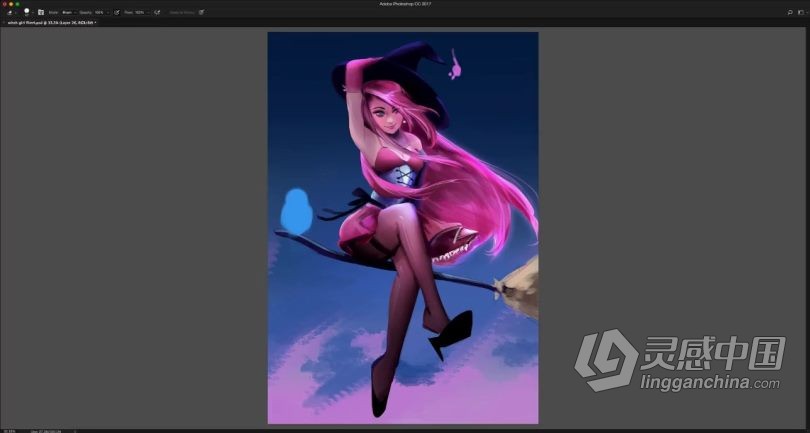Enable airbrush-style build-up icon
Viewport: 810px width, 433px height.
click(157, 12)
